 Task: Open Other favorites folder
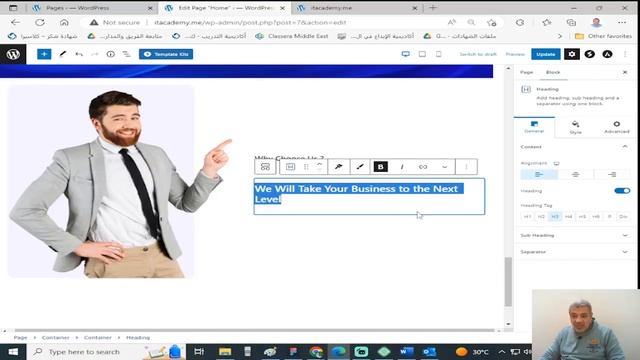(603, 36)
